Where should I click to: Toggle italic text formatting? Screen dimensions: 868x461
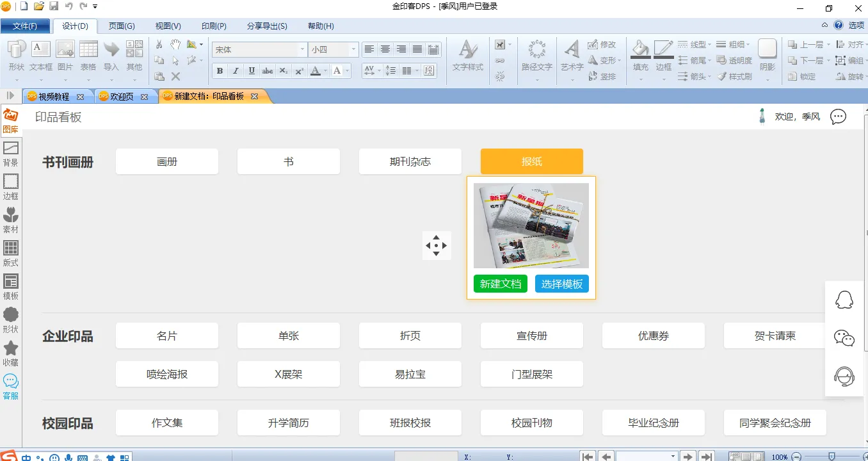coord(236,71)
